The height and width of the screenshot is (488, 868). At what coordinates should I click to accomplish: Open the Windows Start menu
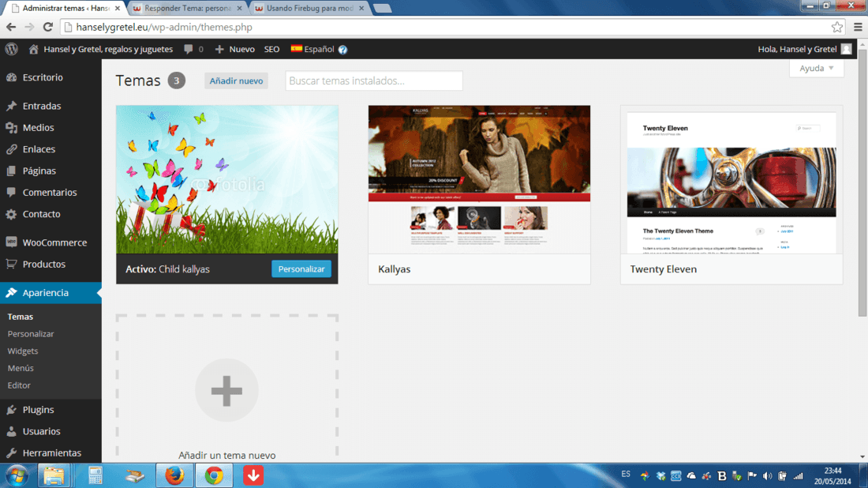pos(17,476)
